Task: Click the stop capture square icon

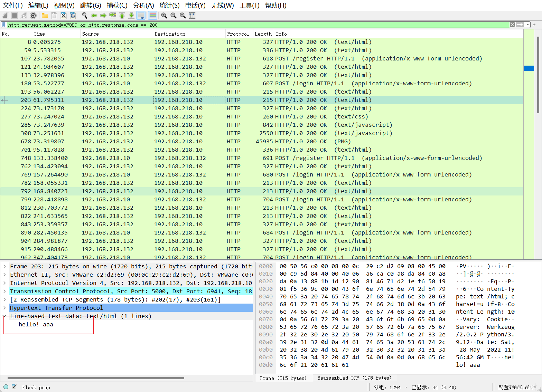Action: coord(15,16)
